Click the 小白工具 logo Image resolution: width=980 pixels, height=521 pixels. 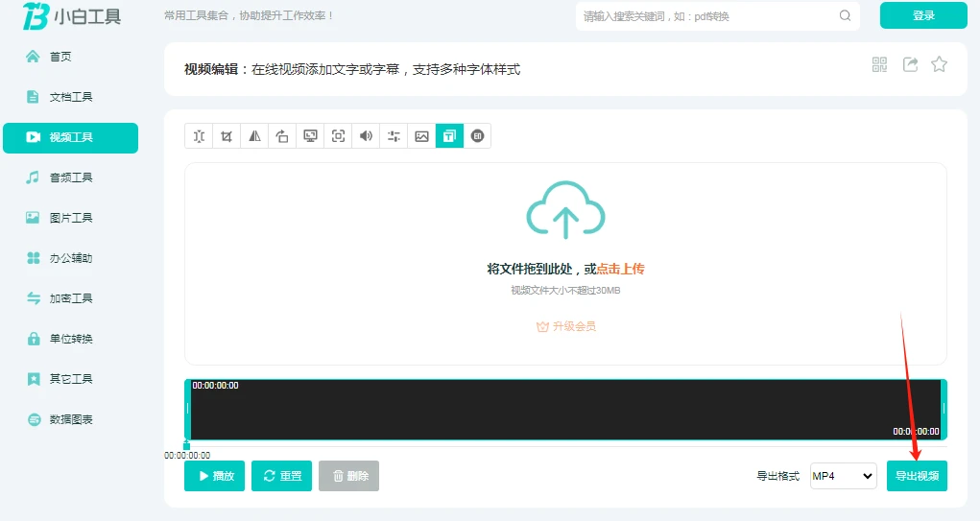[x=72, y=16]
